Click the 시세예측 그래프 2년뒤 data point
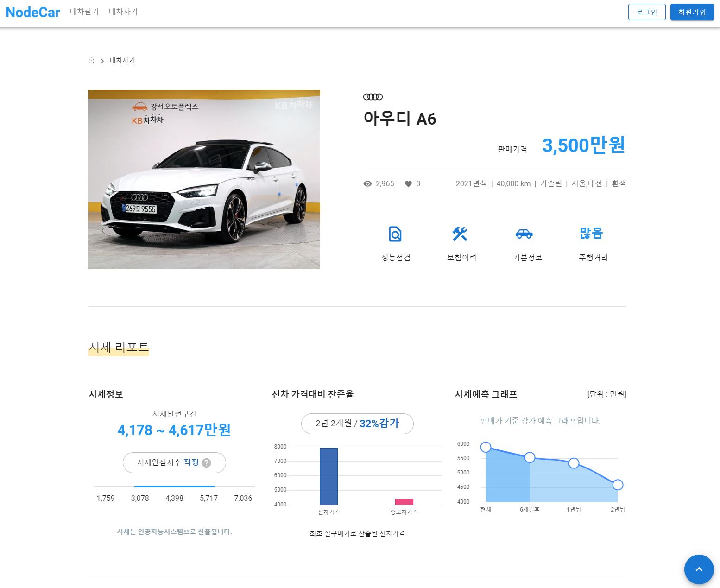The width and height of the screenshot is (720, 588). click(618, 485)
